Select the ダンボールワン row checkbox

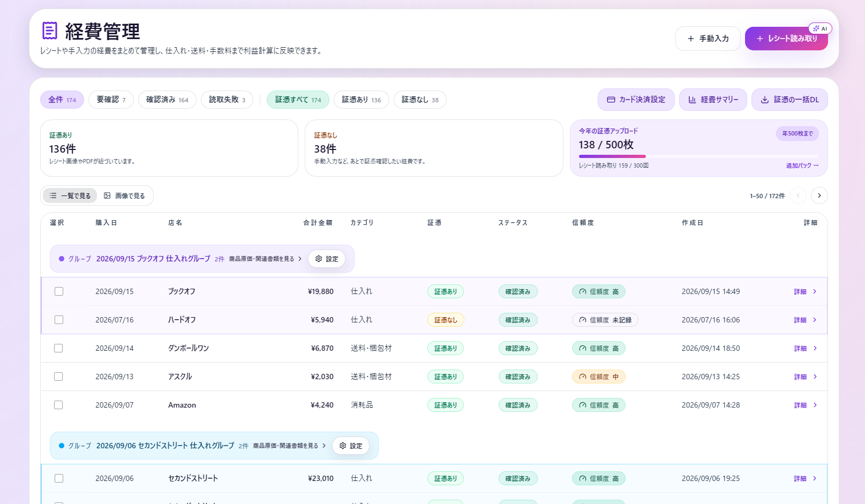(x=59, y=348)
